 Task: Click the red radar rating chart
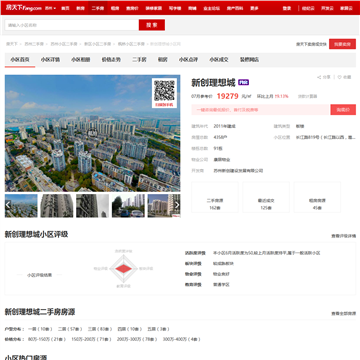point(123,268)
